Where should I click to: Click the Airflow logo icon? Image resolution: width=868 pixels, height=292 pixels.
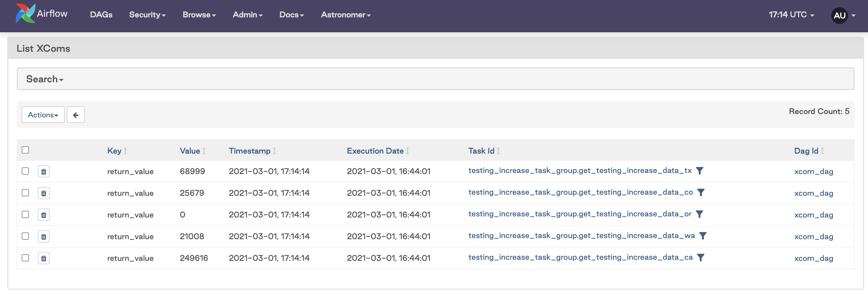[25, 13]
